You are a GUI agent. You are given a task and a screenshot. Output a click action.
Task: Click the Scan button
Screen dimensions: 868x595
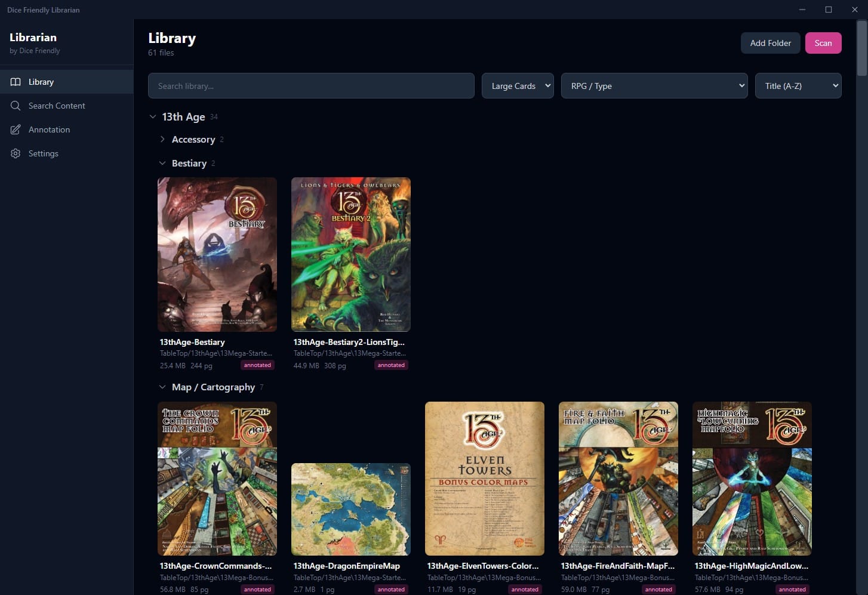tap(823, 43)
